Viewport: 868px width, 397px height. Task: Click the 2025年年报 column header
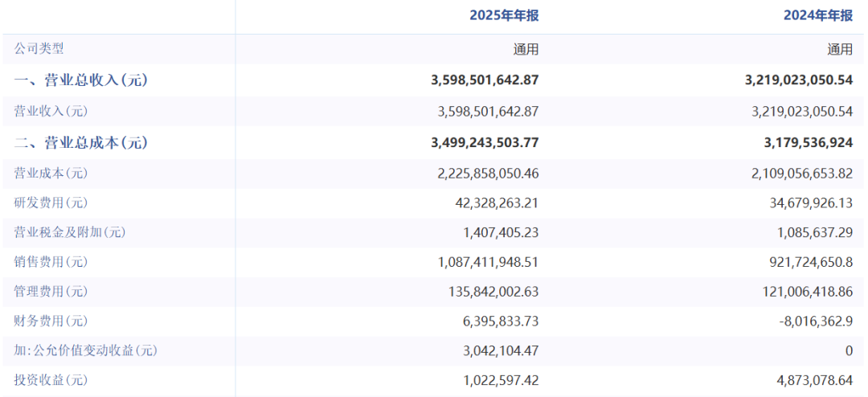coord(504,15)
